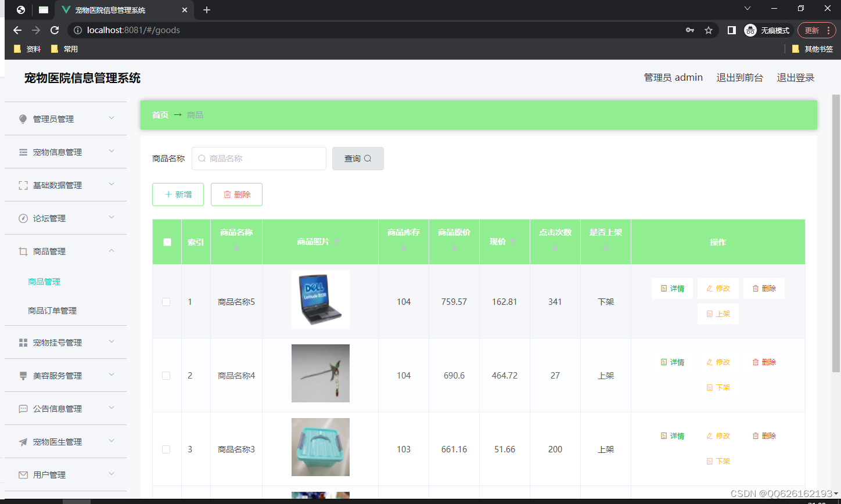This screenshot has width=841, height=504.
Task: Click 删除 in the 商品名称3 row
Action: 764,436
